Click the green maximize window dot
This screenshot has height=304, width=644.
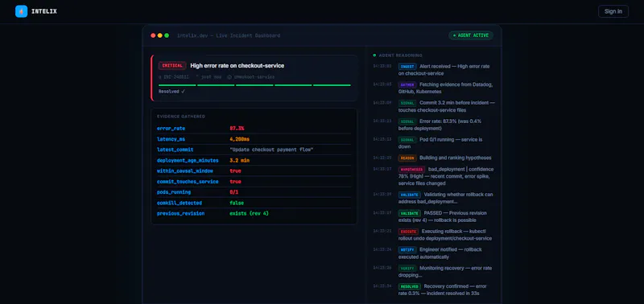click(x=167, y=35)
